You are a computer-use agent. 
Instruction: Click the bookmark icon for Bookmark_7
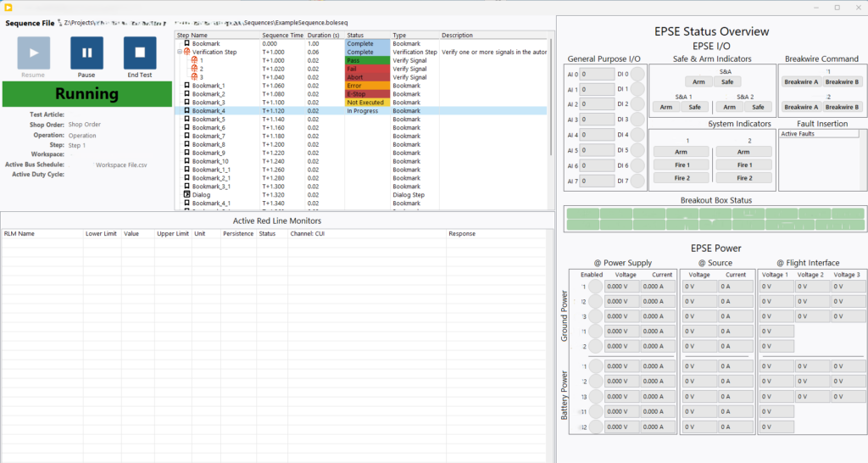click(x=187, y=136)
